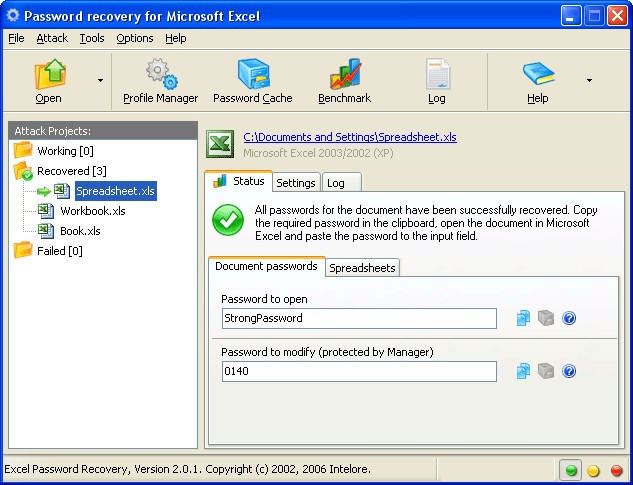Viewport: 633px width, 485px height.
Task: Open the C:\Documents and Settings\Spreadsheet.xls link
Action: coord(350,137)
